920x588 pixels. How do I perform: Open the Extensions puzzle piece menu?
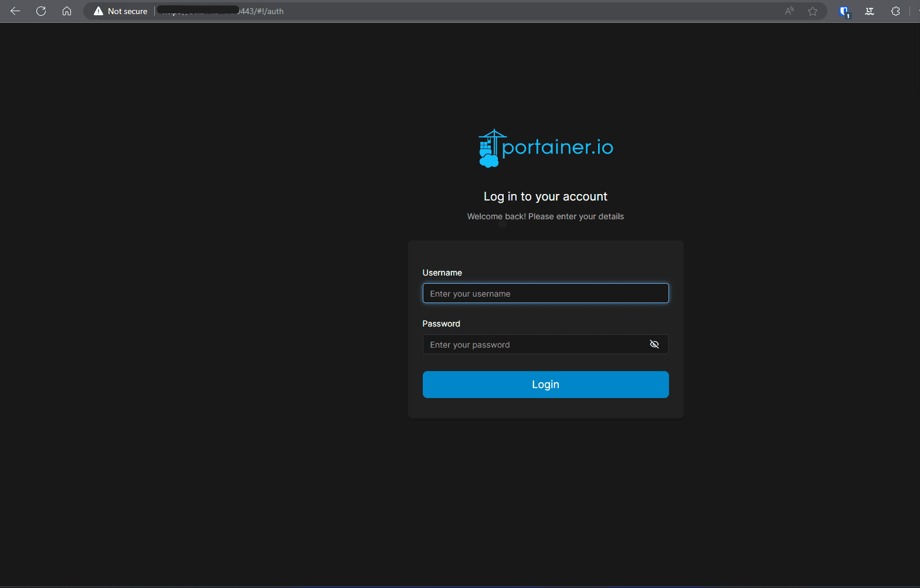(895, 11)
